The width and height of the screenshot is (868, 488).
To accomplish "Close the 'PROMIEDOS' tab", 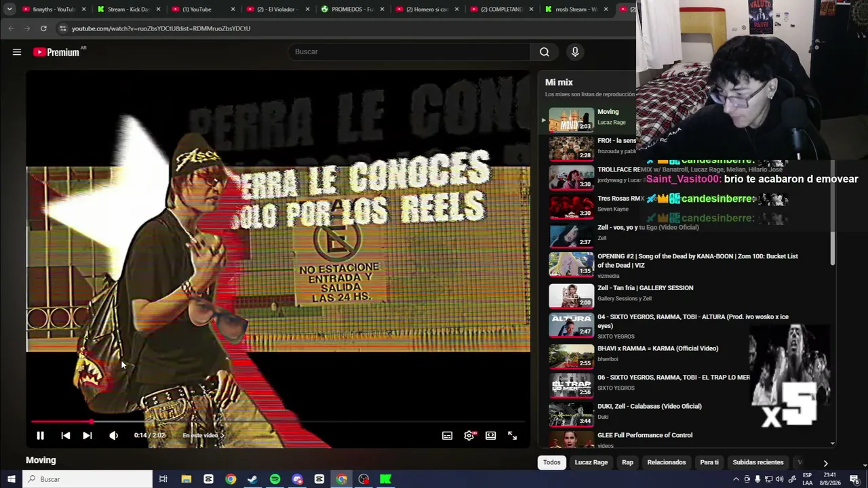I will tap(382, 9).
